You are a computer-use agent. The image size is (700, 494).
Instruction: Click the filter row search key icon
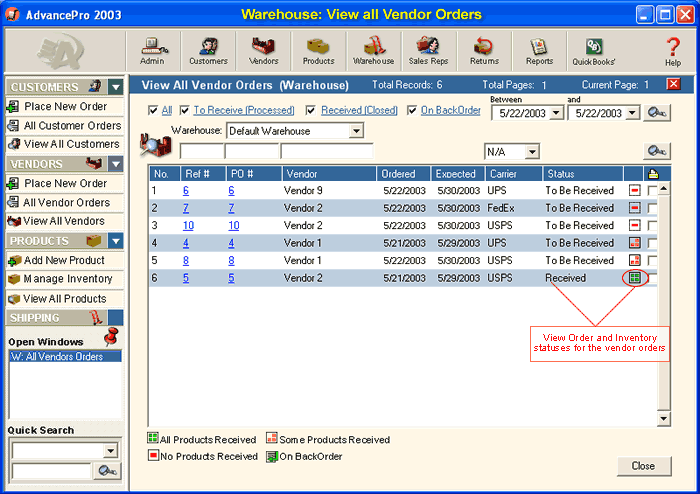tap(657, 151)
